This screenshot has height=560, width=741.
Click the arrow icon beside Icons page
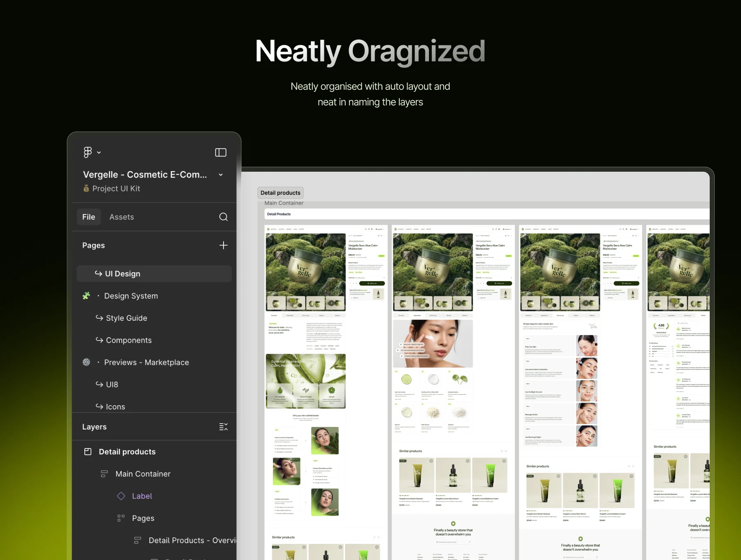[99, 406]
